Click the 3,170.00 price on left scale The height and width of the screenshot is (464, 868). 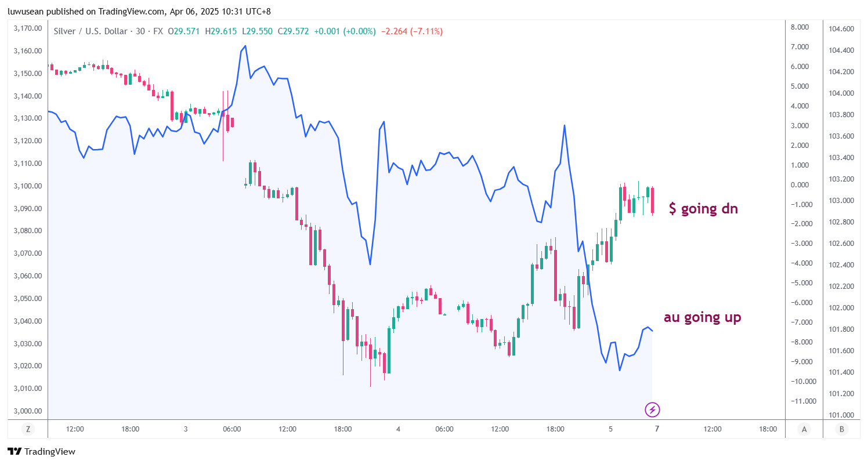coord(27,28)
